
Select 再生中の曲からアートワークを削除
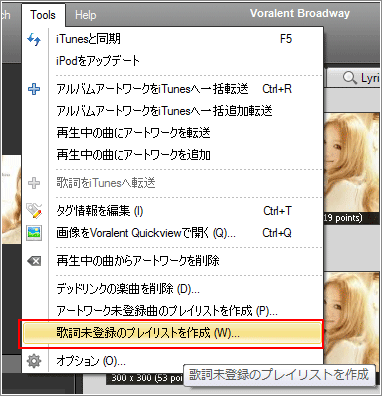[173, 261]
